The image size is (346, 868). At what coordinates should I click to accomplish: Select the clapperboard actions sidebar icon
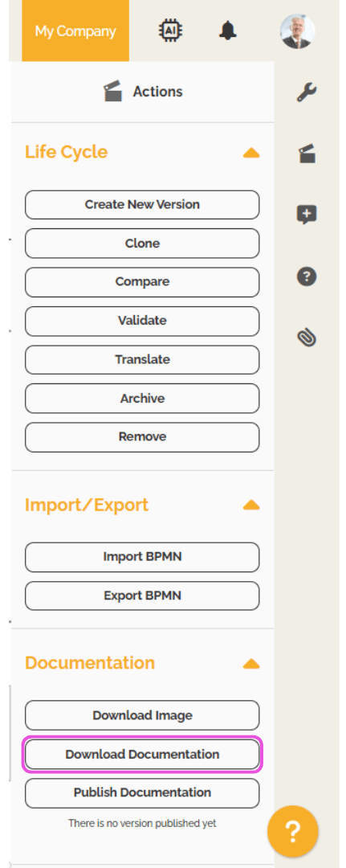coord(306,153)
